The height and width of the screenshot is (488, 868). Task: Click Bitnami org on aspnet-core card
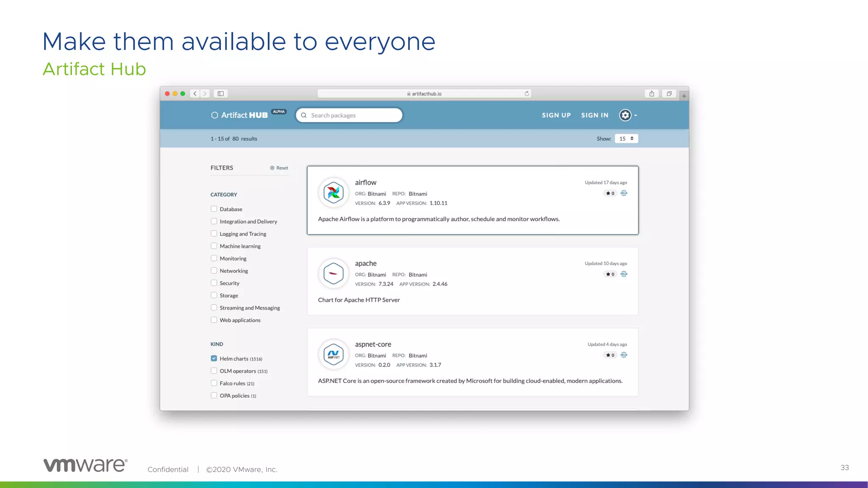pyautogui.click(x=377, y=355)
